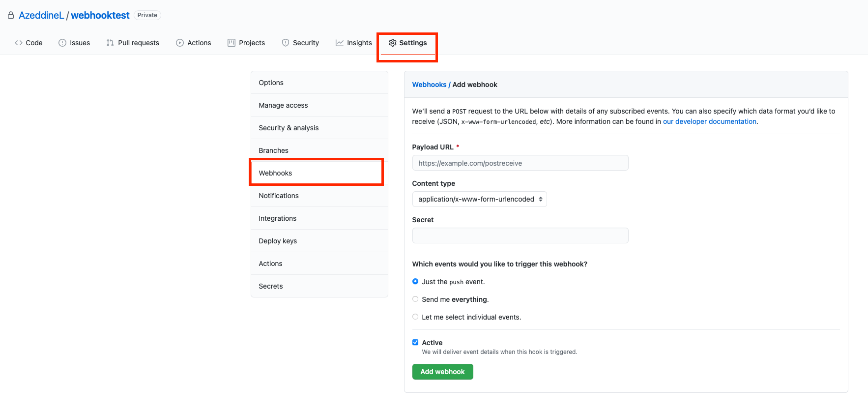Switch to the Issues tab
Viewport: 868px width, 412px height.
click(x=74, y=43)
